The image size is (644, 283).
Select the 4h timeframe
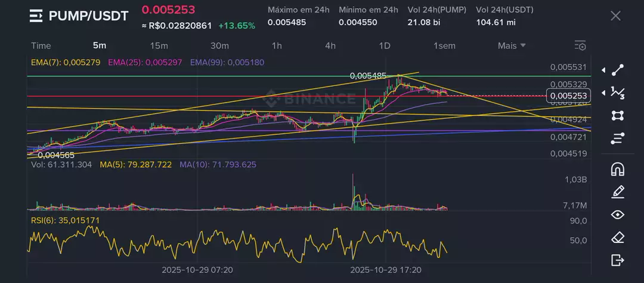[330, 45]
